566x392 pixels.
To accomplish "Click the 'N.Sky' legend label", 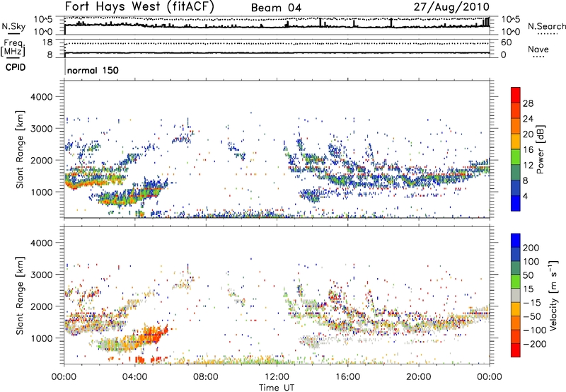I will [13, 26].
